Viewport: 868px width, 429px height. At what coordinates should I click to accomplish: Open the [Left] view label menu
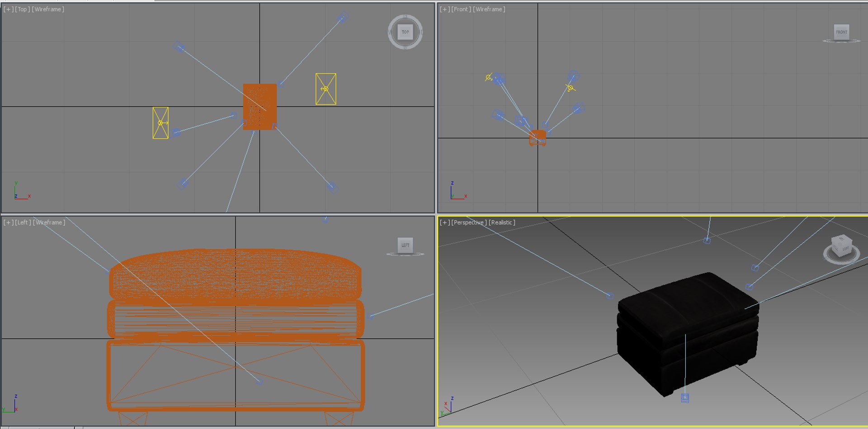[x=23, y=222]
